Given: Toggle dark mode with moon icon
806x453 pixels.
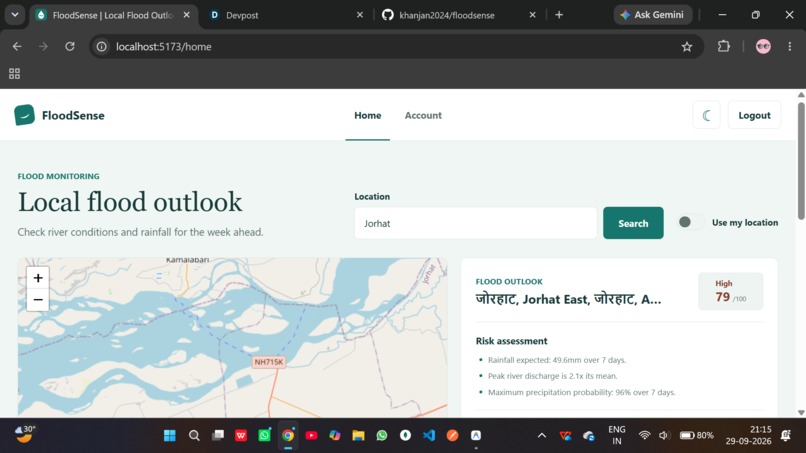Looking at the screenshot, I should [706, 115].
